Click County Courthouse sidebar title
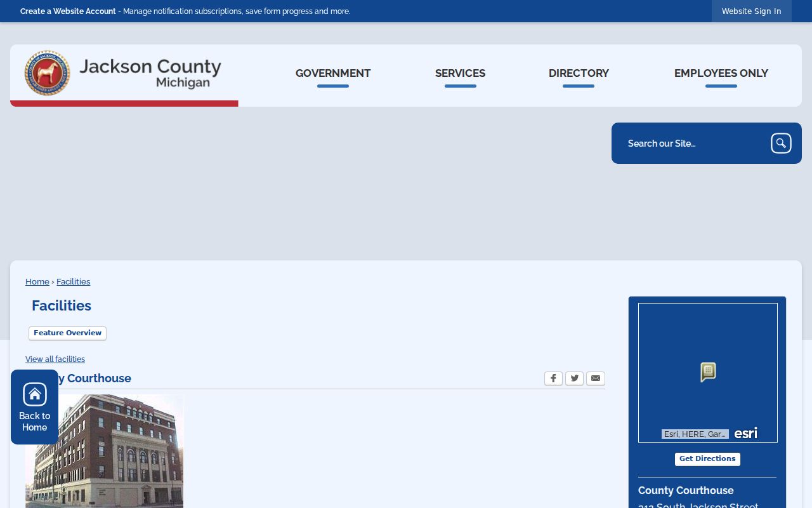The height and width of the screenshot is (508, 812). (x=686, y=491)
